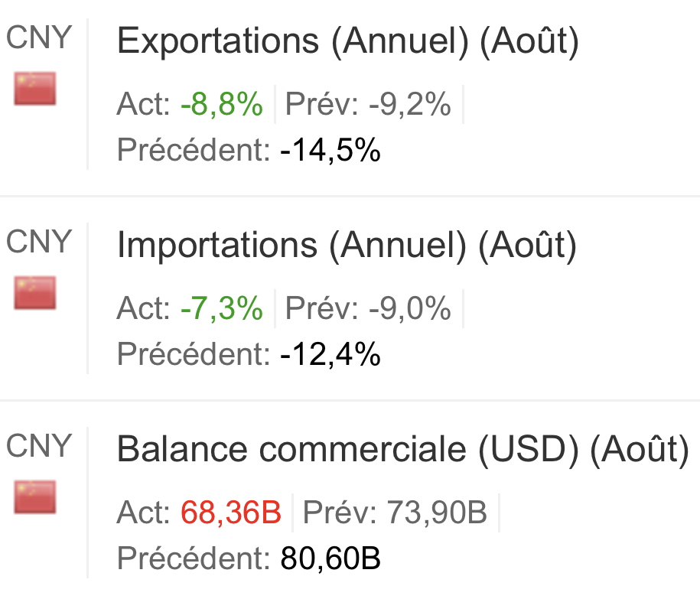Click Act label in Balance commerciale row
This screenshot has width=700, height=599.
[x=144, y=513]
